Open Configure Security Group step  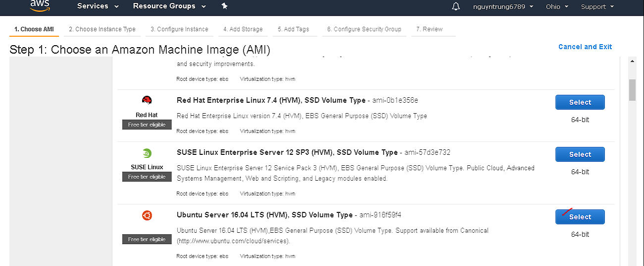tap(364, 29)
